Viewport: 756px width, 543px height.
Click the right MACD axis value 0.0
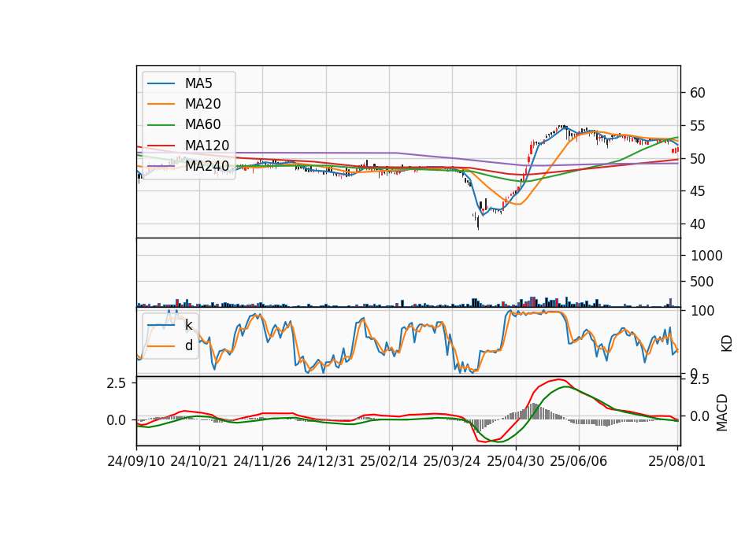699,416
